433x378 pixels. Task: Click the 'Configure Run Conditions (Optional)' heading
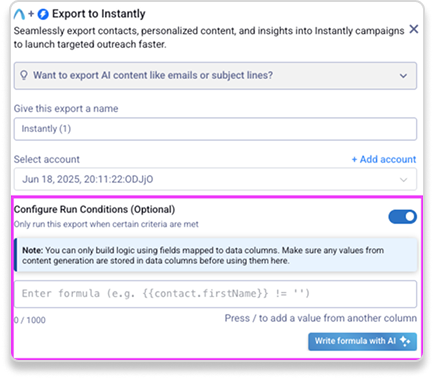coord(94,209)
